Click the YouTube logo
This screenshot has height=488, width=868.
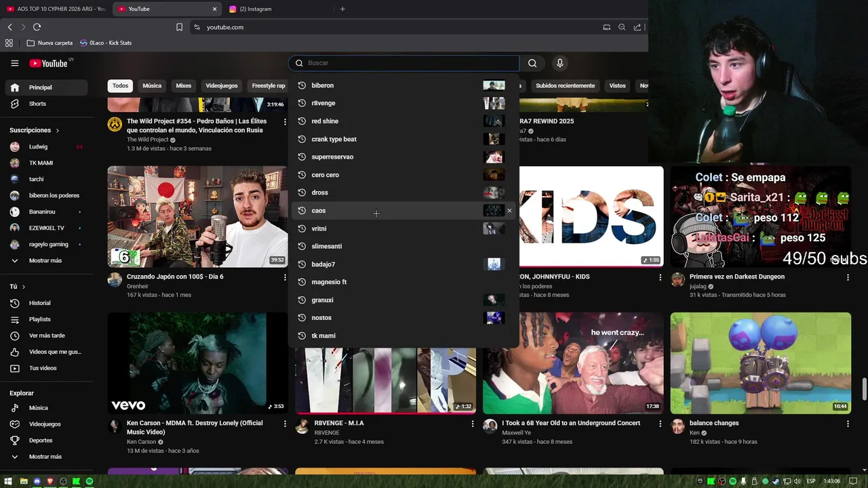pos(49,63)
